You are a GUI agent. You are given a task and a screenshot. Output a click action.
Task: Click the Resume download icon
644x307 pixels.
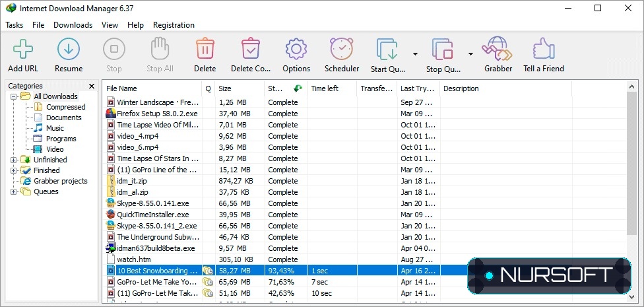pos(69,50)
